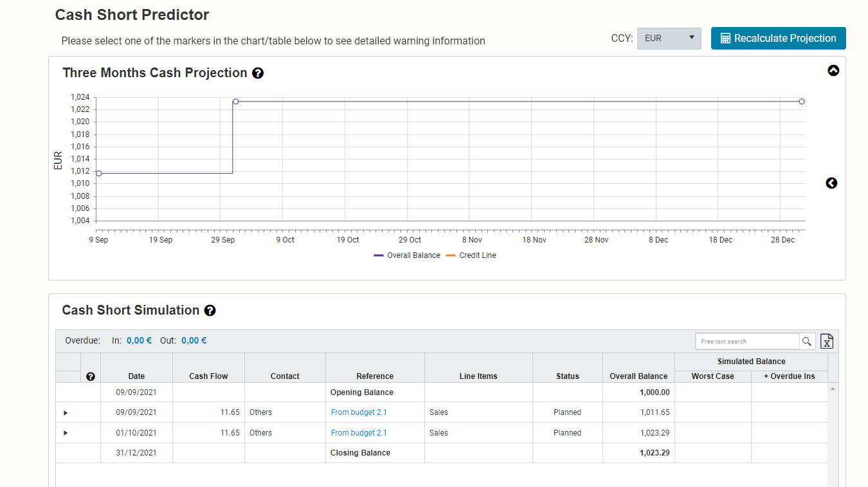Click the Line Items column header

[x=478, y=376]
